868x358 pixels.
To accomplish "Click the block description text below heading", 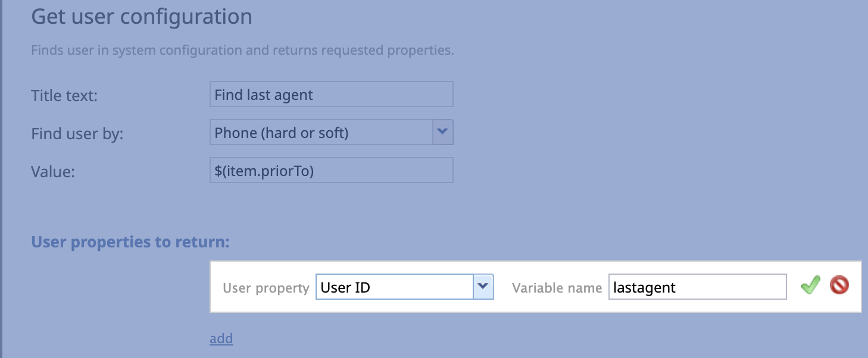I will (242, 50).
